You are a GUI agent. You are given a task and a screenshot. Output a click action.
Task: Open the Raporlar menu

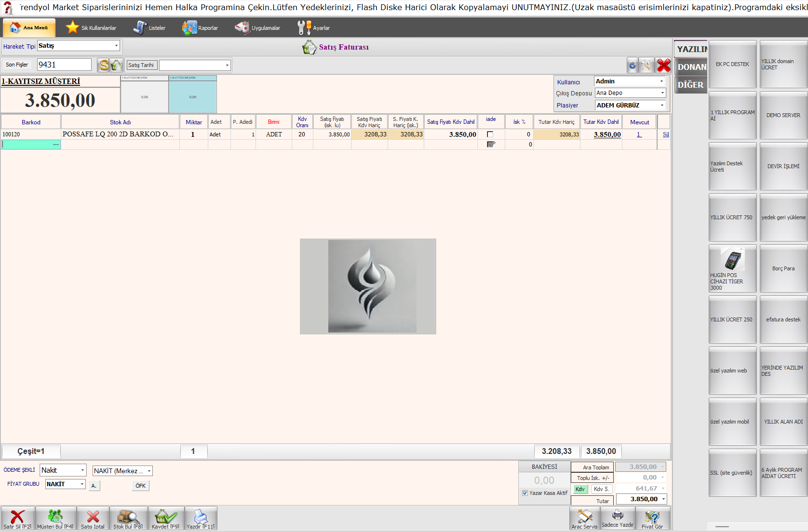point(200,28)
